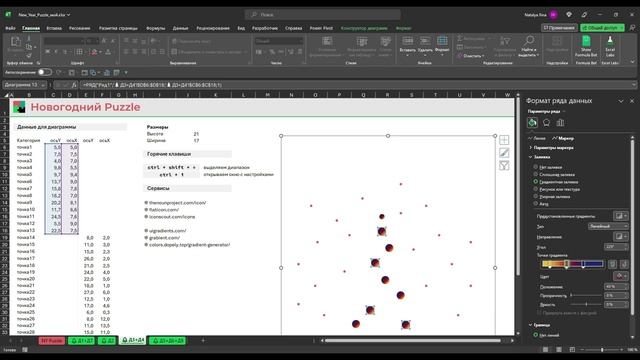Click the green Общий доступ button
Image resolution: width=640 pixels, height=360 pixels.
(x=602, y=28)
